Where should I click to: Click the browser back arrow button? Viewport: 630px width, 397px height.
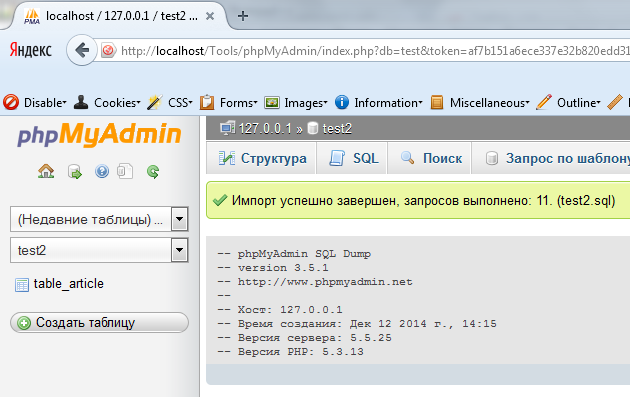pos(82,50)
